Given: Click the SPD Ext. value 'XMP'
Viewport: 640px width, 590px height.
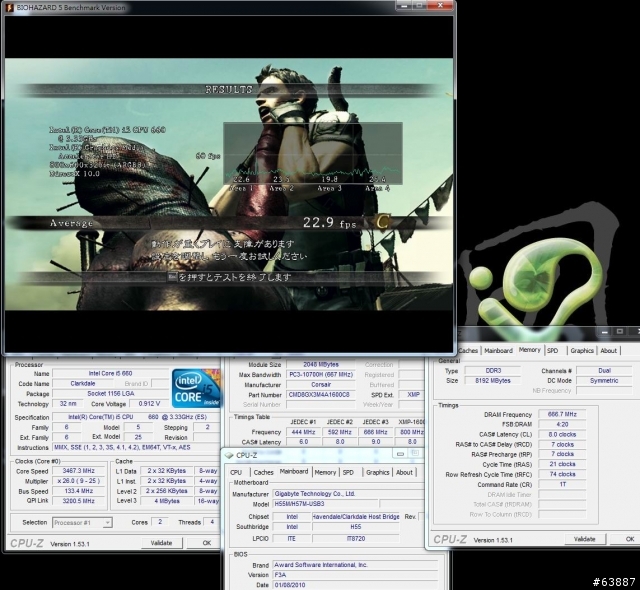Looking at the screenshot, I should [413, 395].
